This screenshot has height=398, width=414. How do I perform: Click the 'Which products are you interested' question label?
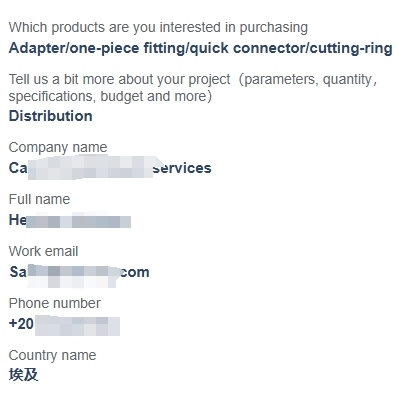[158, 28]
